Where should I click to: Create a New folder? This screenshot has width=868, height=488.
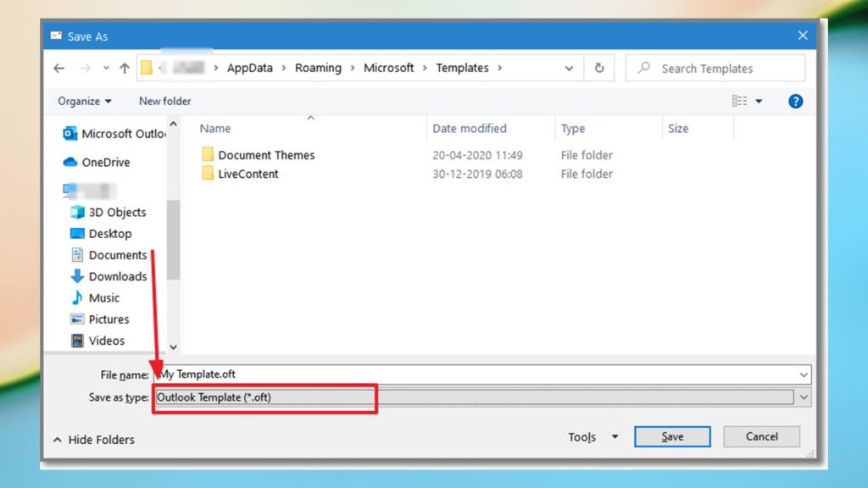tap(165, 102)
